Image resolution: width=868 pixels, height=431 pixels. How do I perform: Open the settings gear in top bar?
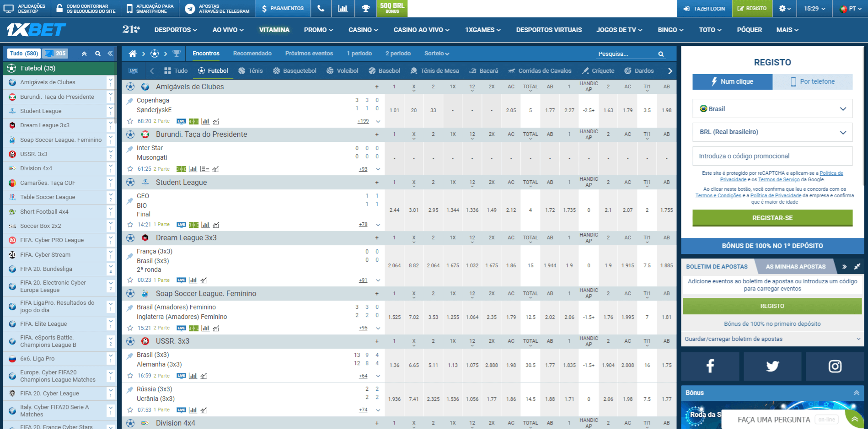point(785,8)
